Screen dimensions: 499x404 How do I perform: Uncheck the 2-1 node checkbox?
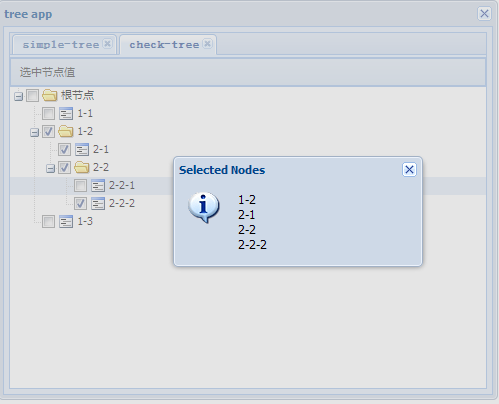pyautogui.click(x=64, y=149)
